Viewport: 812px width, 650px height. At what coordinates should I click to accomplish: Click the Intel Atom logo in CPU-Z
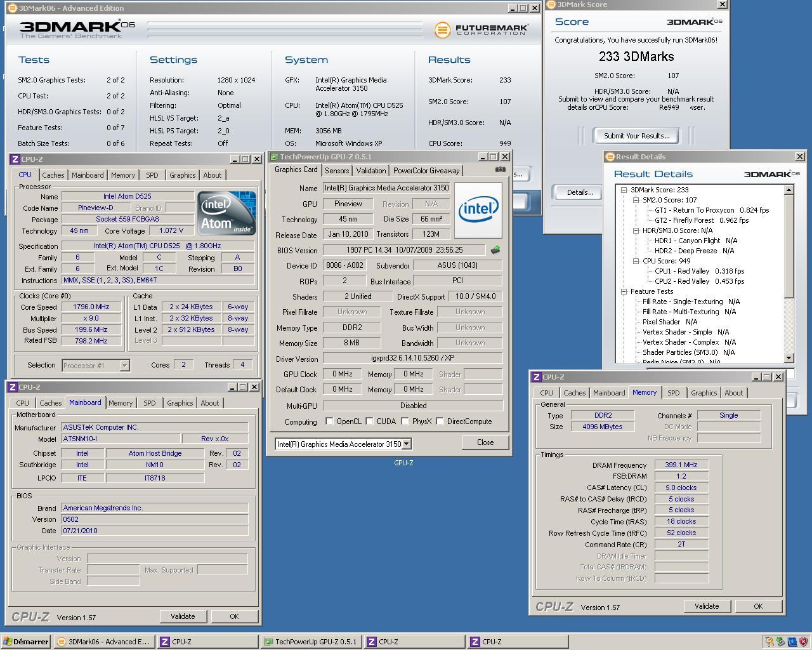(x=226, y=213)
